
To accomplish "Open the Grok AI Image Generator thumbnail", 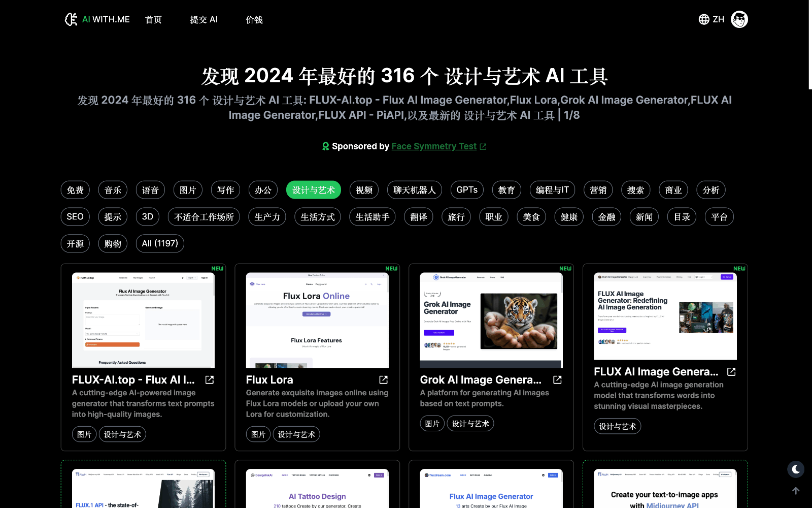I will [x=491, y=320].
